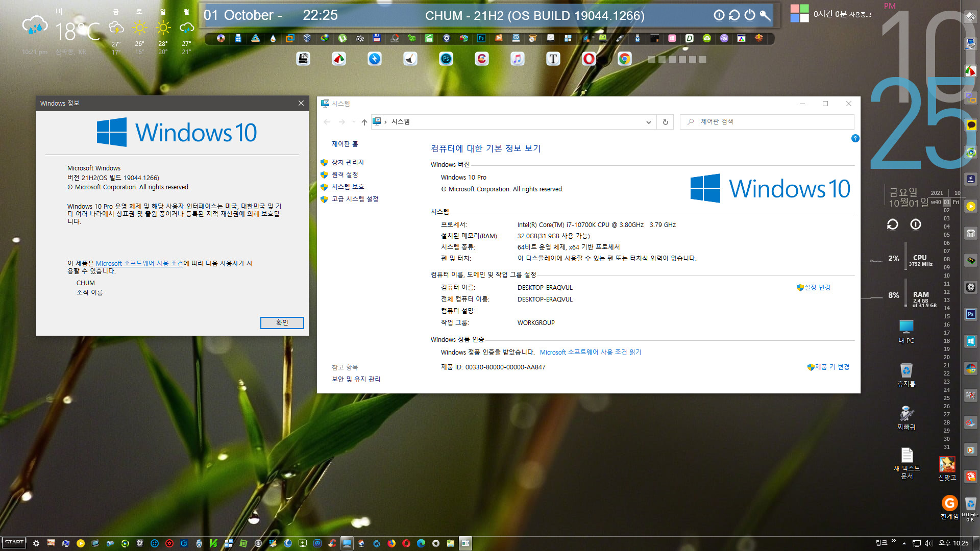Go to 제어판 홈
Screen dimensions: 980x551
pos(345,144)
